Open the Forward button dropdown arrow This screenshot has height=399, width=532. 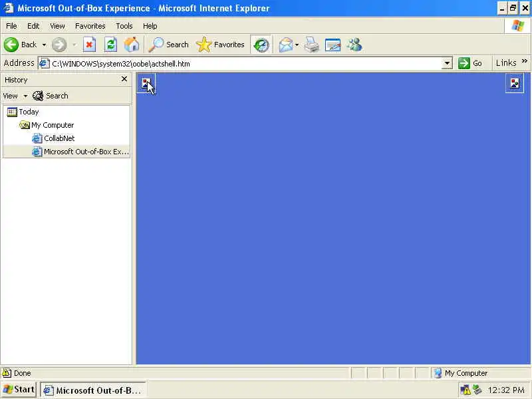click(74, 45)
